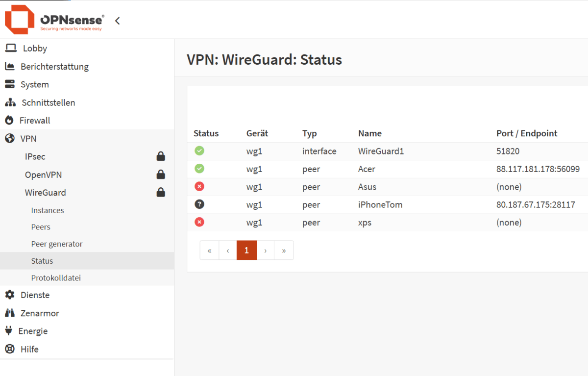This screenshot has height=376, width=588.
Task: Click the Zenarmor binoculars icon
Action: pos(10,313)
